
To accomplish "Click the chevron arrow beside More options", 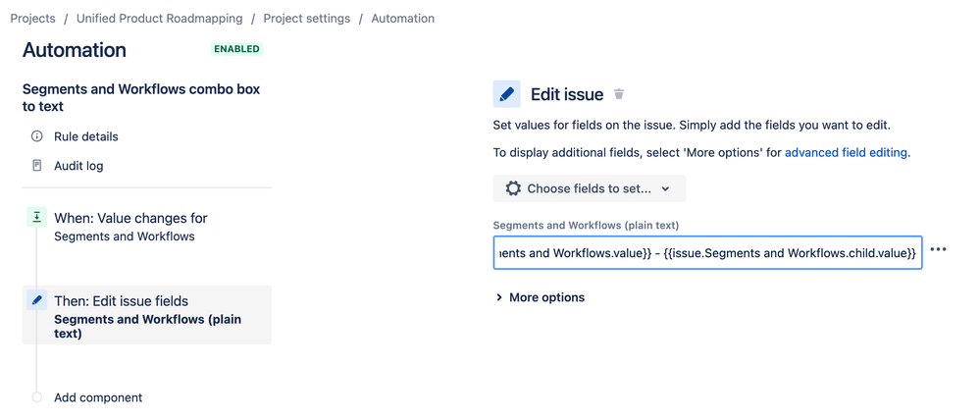I will point(498,297).
